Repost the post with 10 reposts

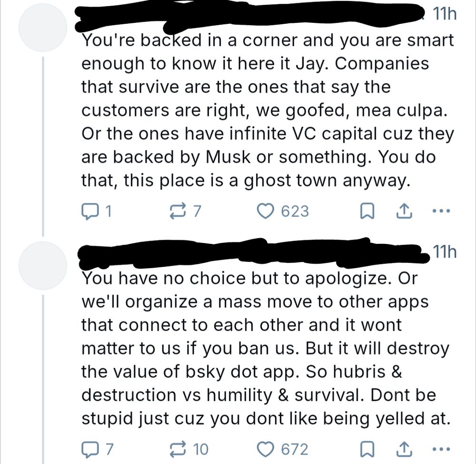pos(177,449)
